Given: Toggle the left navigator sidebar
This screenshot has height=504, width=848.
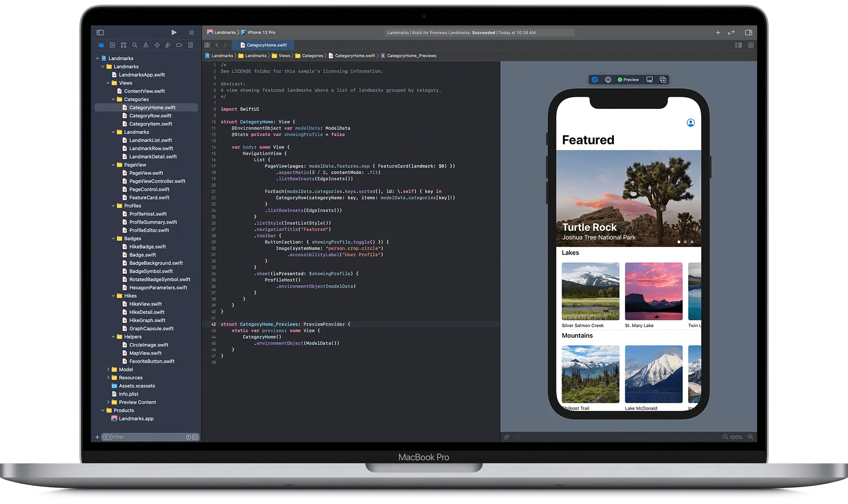Looking at the screenshot, I should [x=100, y=32].
